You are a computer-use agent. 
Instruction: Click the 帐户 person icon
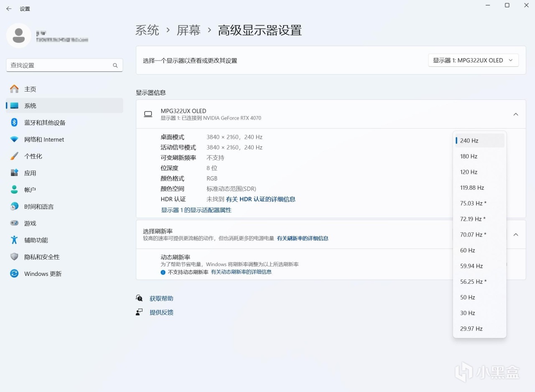click(14, 189)
